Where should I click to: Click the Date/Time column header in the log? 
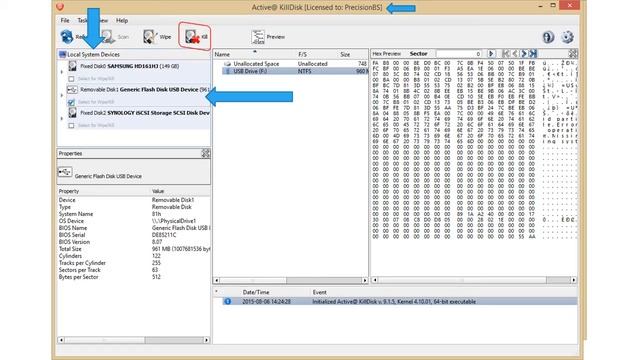(x=256, y=292)
